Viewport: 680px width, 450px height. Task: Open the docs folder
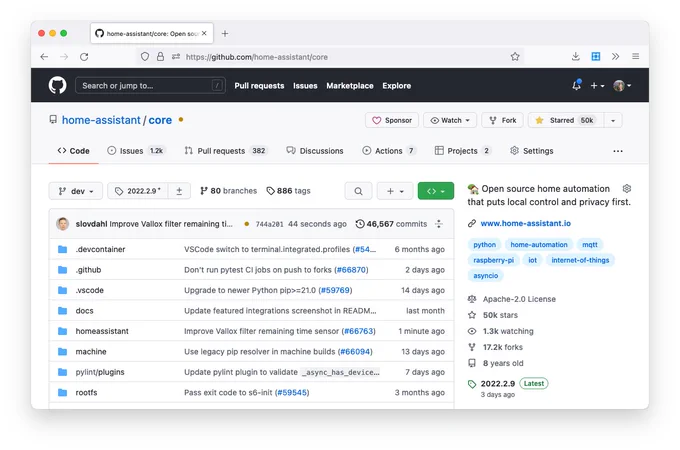(85, 311)
